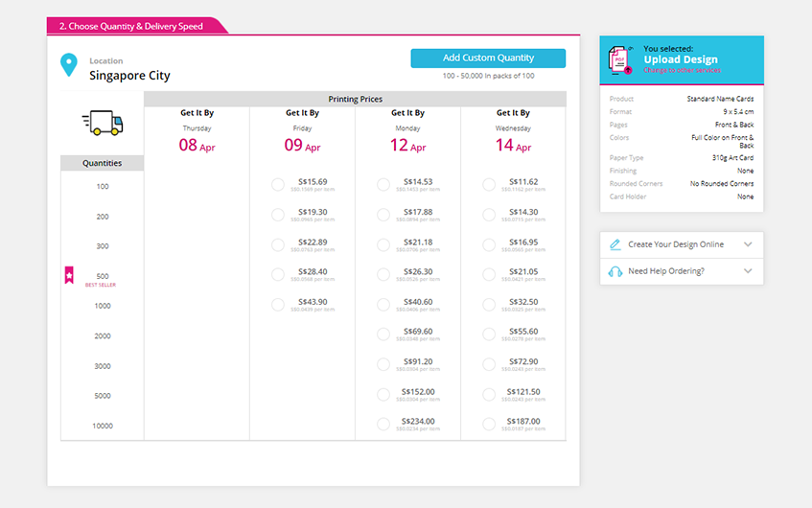Click the location pin icon
The width and height of the screenshot is (812, 508).
point(68,65)
